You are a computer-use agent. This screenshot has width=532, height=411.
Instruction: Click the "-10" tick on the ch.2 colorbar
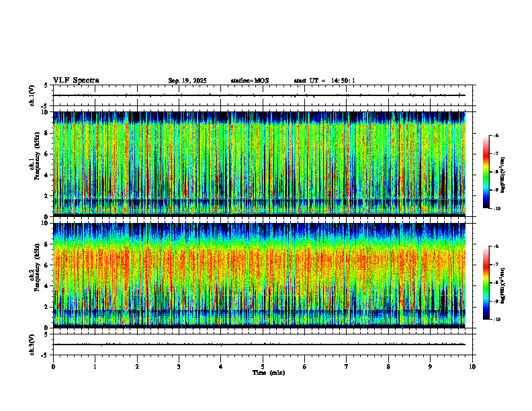496,320
